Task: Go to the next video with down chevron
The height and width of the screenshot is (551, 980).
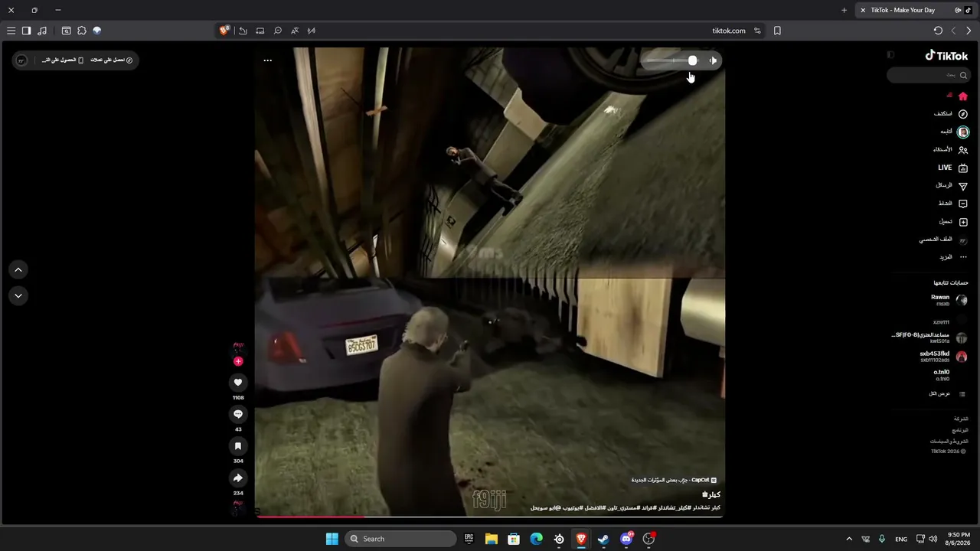Action: (18, 295)
